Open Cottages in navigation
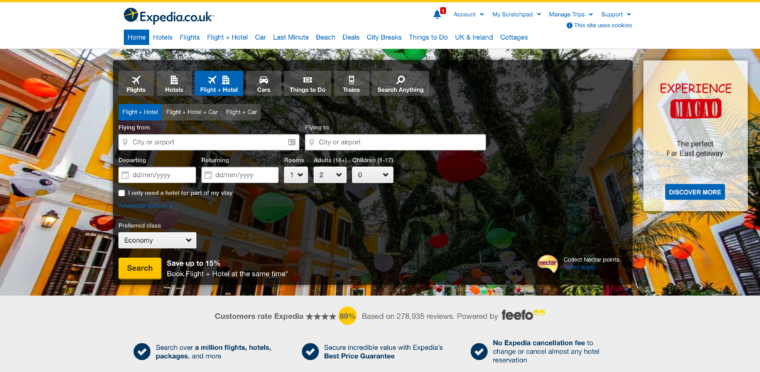Image resolution: width=760 pixels, height=372 pixels. [x=514, y=37]
